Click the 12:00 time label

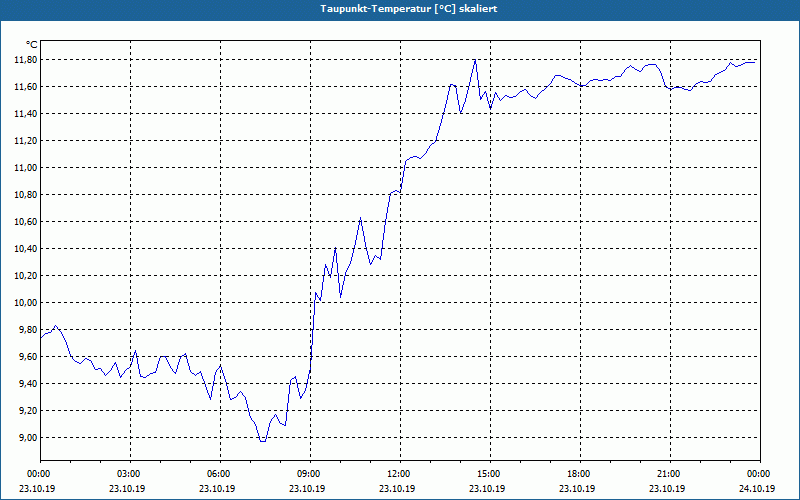point(400,474)
